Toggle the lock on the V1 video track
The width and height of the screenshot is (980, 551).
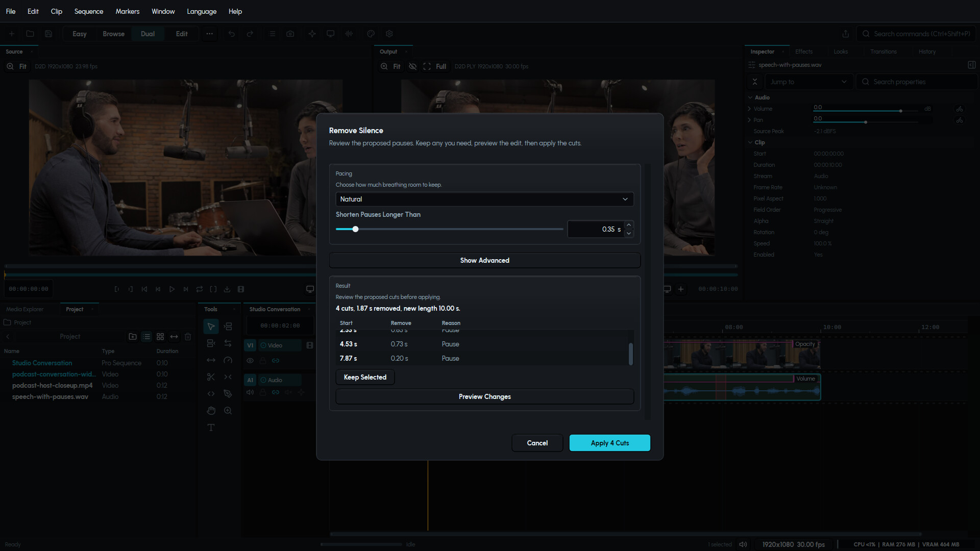point(263,361)
